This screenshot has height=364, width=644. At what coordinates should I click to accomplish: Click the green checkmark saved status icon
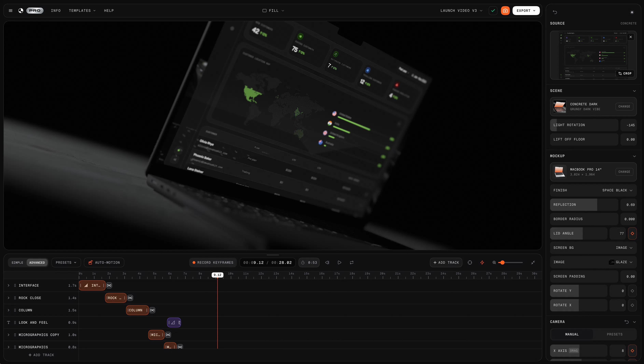click(x=493, y=10)
